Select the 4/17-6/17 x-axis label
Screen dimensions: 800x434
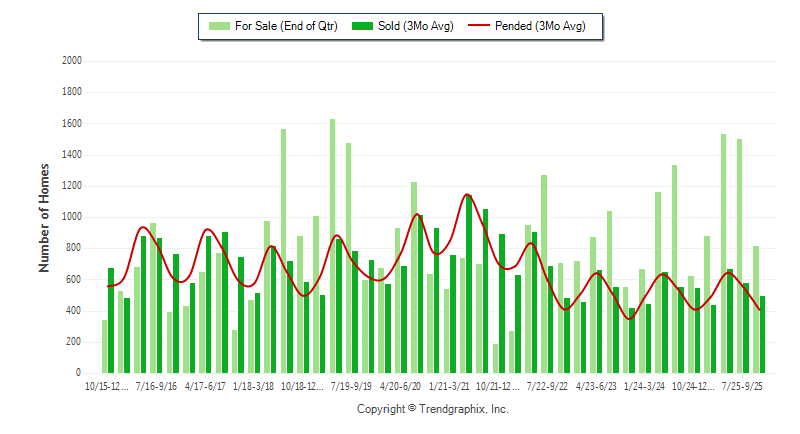click(204, 386)
